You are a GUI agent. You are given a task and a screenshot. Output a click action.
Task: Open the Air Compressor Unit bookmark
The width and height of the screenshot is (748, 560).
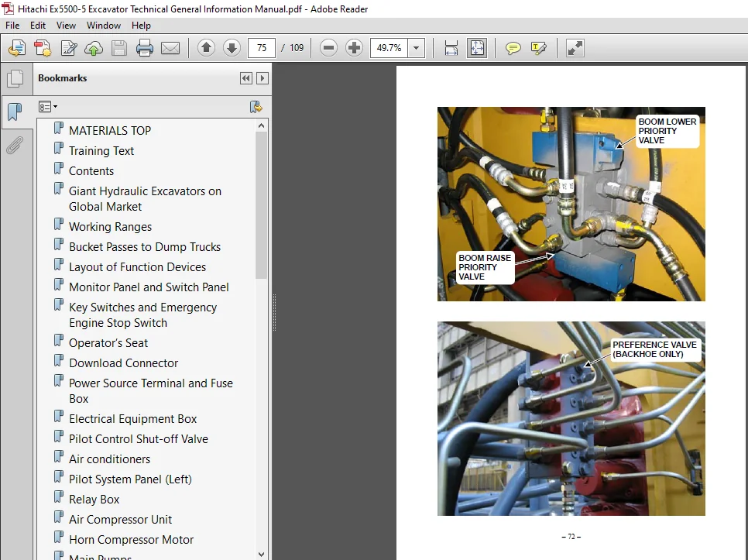point(120,520)
